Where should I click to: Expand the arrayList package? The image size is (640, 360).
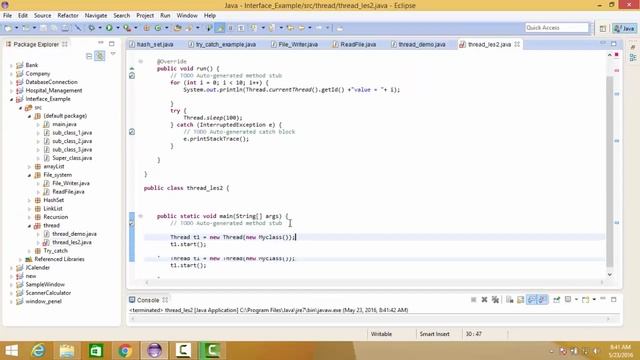pyautogui.click(x=29, y=167)
